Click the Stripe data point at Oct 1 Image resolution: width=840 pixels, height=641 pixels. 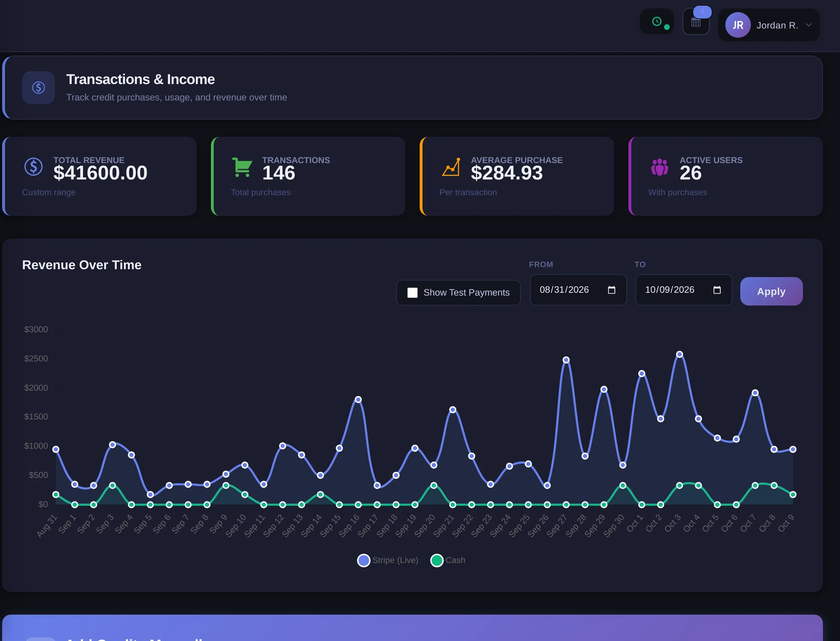(642, 373)
